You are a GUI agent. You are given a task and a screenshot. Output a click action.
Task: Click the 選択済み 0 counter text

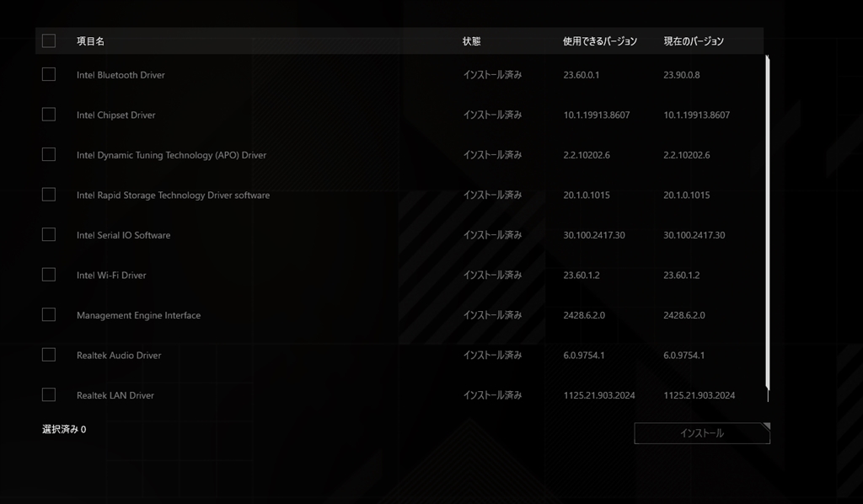(x=64, y=429)
